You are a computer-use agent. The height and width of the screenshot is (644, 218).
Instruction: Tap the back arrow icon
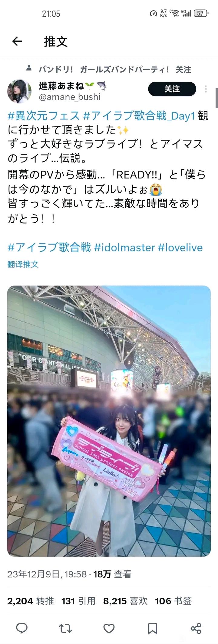(x=17, y=41)
